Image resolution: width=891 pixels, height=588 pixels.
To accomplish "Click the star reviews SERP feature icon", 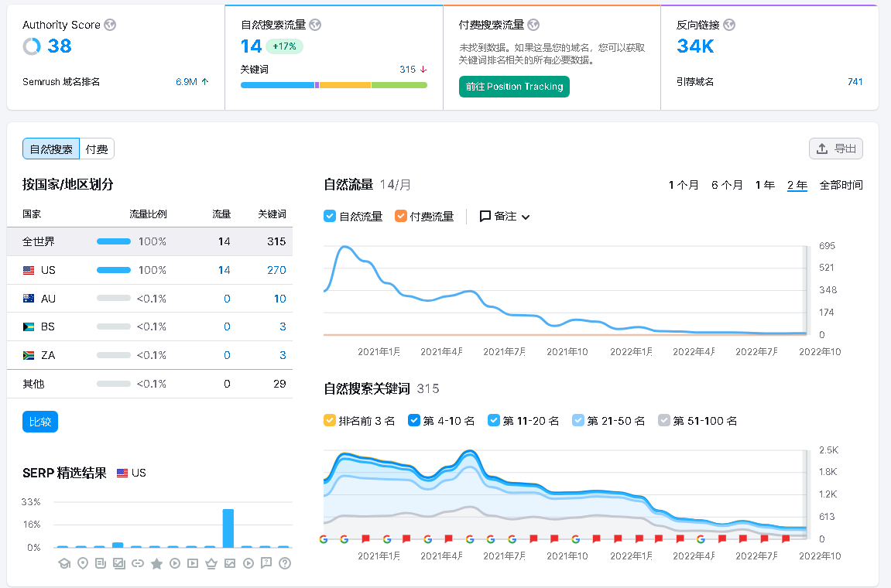I will pyautogui.click(x=156, y=563).
